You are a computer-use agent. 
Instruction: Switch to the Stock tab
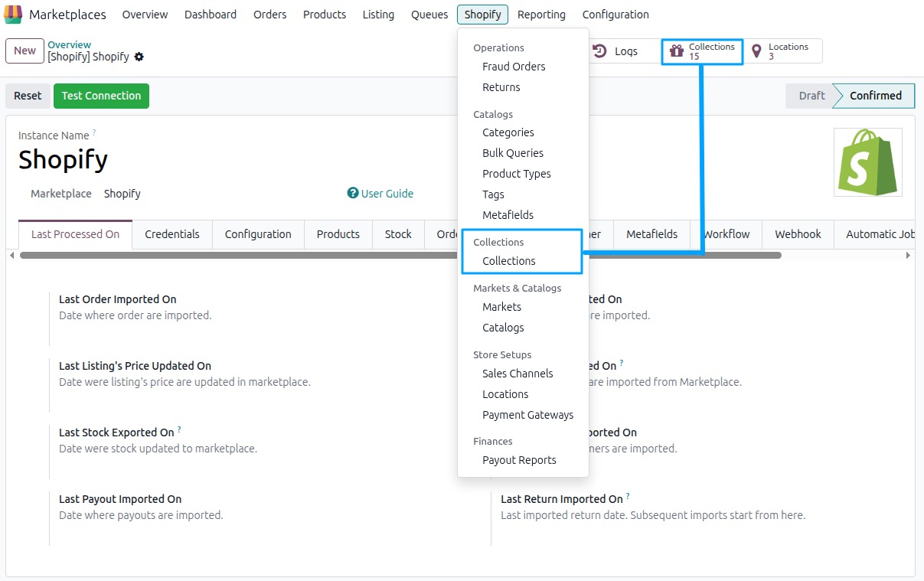tap(398, 234)
